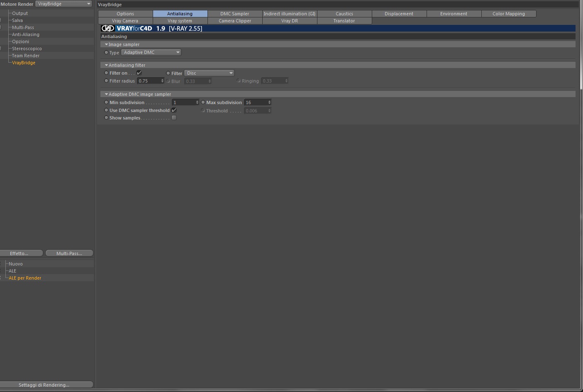Open the Type dropdown showing Adaptive DMC
The height and width of the screenshot is (392, 583).
point(151,52)
